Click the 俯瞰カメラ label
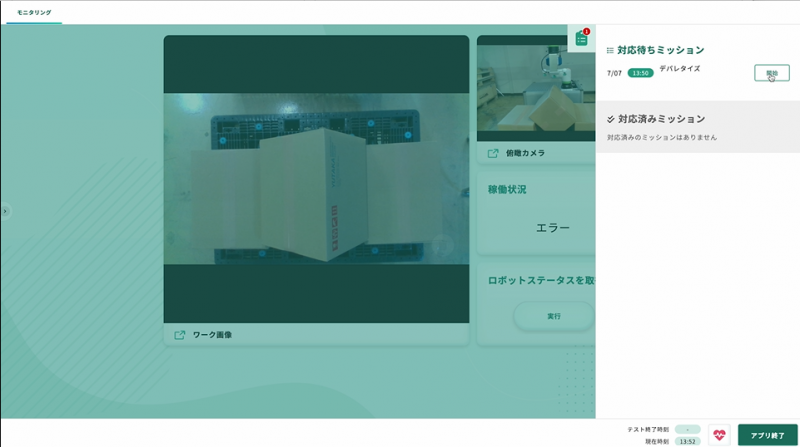Viewport: 800px width, 447px height. (526, 153)
